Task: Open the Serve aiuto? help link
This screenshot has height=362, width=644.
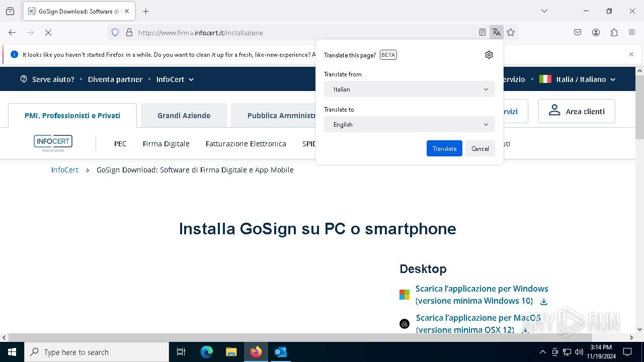Action: (47, 79)
